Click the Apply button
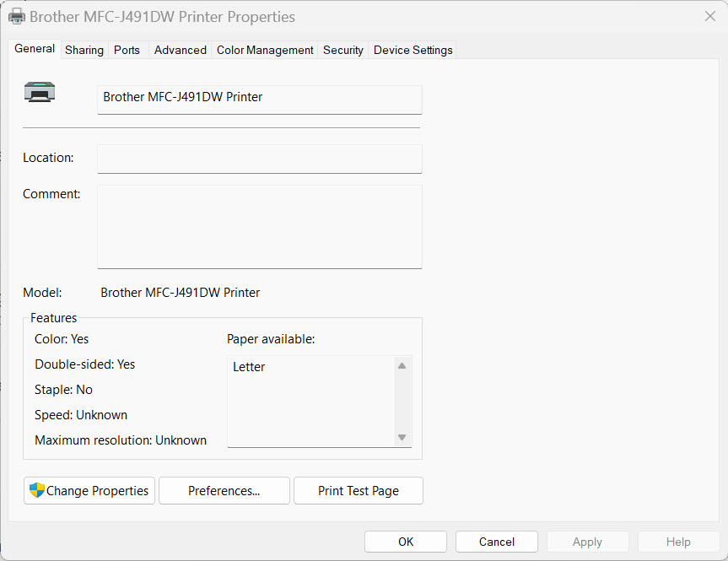This screenshot has width=728, height=561. [x=587, y=542]
